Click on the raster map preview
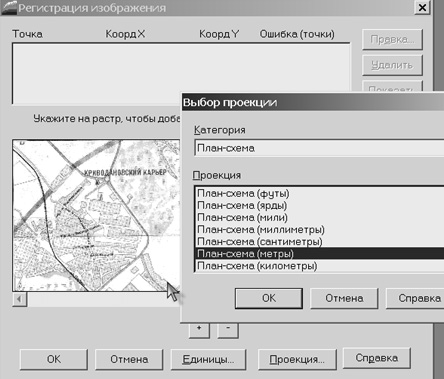 [96, 215]
